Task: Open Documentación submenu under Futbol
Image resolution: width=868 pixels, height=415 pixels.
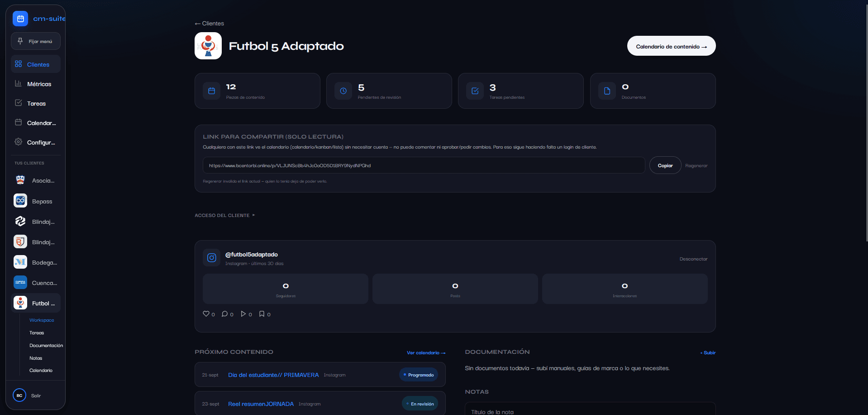Action: (x=46, y=346)
